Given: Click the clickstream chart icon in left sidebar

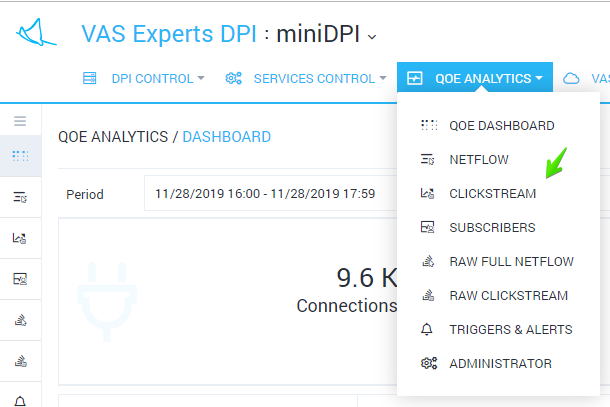Looking at the screenshot, I should point(19,238).
